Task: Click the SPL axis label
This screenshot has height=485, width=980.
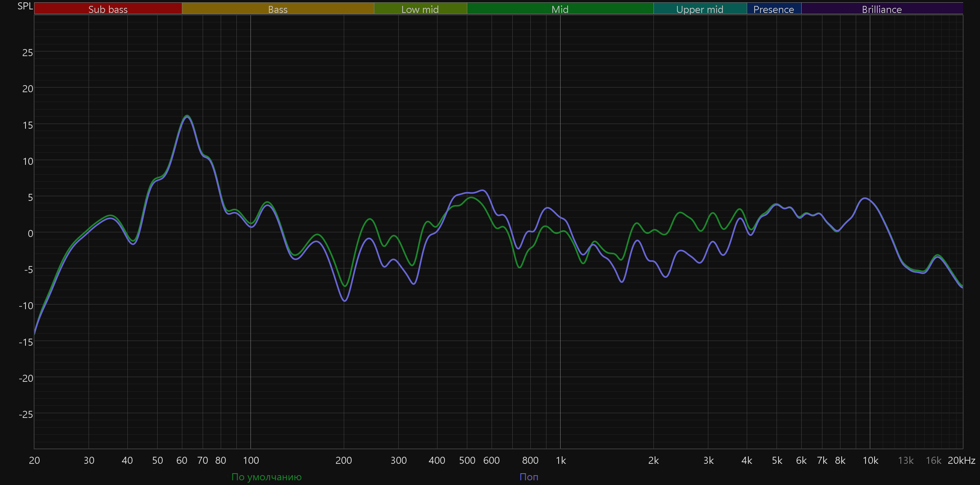Action: 25,6
